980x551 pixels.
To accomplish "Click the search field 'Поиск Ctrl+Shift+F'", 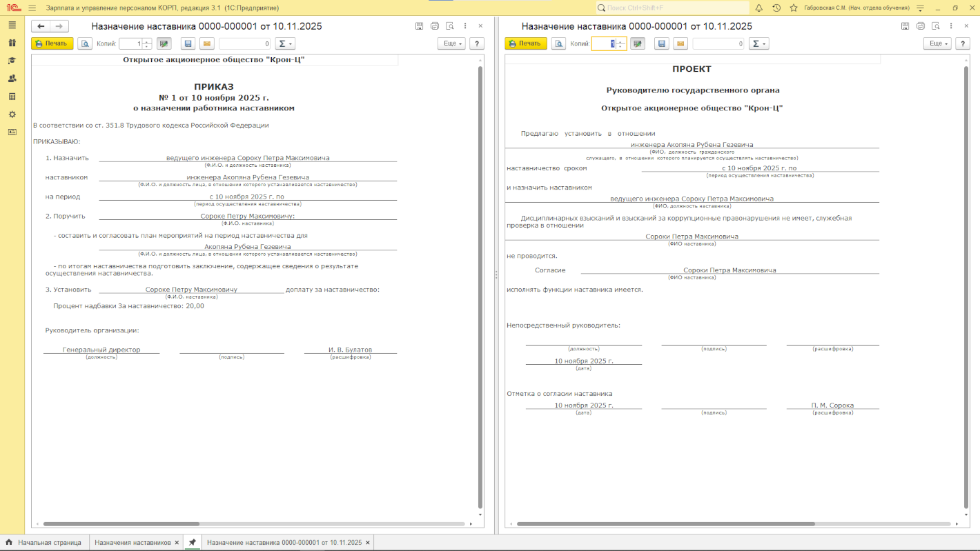I will click(673, 8).
